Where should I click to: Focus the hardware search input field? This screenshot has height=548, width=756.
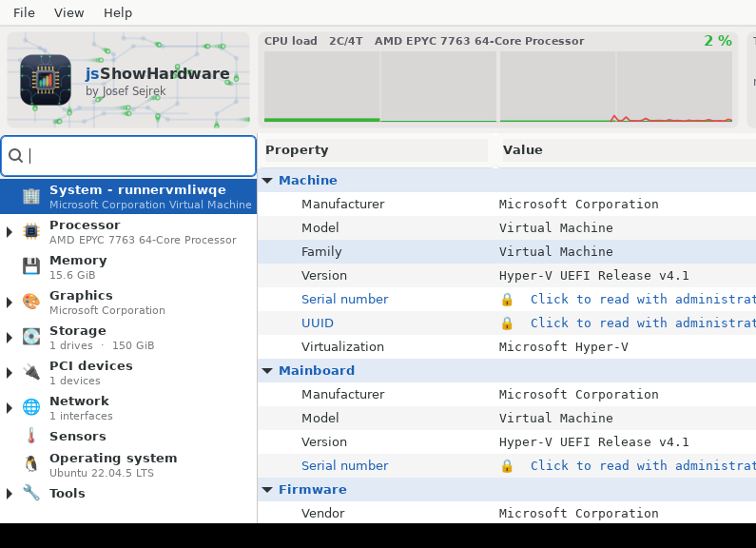tap(128, 156)
